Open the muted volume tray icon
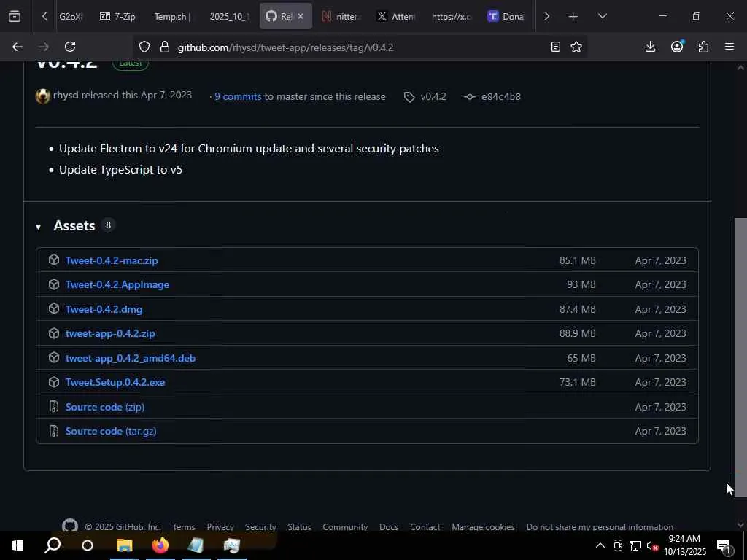Image resolution: width=747 pixels, height=560 pixels. point(652,545)
